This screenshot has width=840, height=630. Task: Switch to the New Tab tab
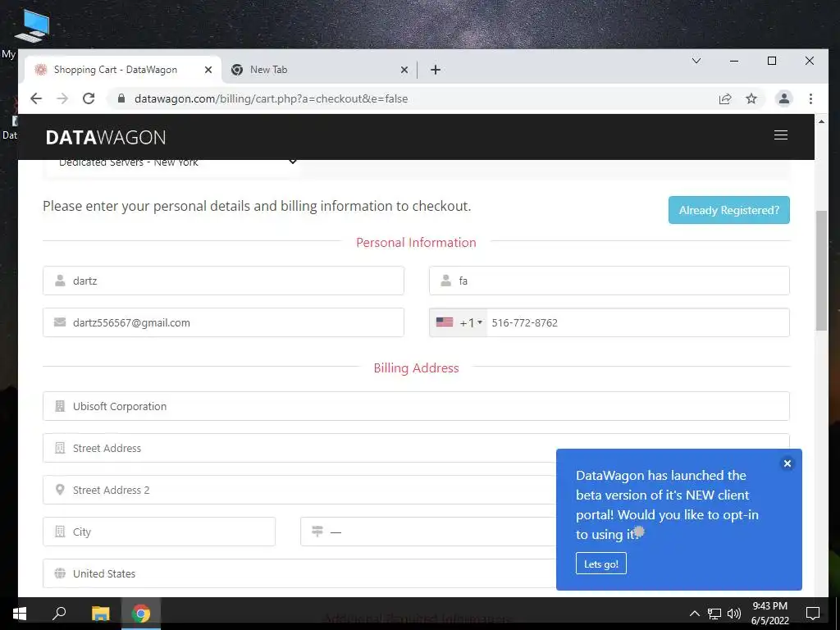(x=319, y=70)
